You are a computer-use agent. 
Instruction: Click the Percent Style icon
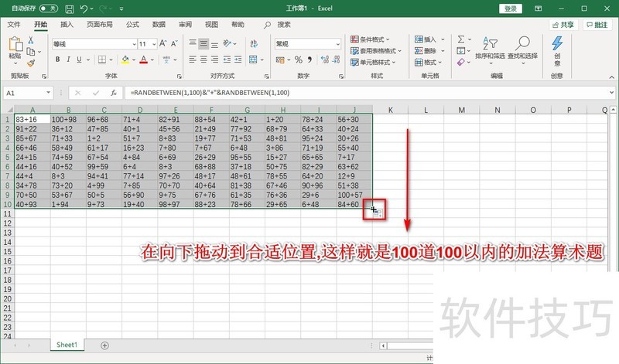click(x=299, y=60)
